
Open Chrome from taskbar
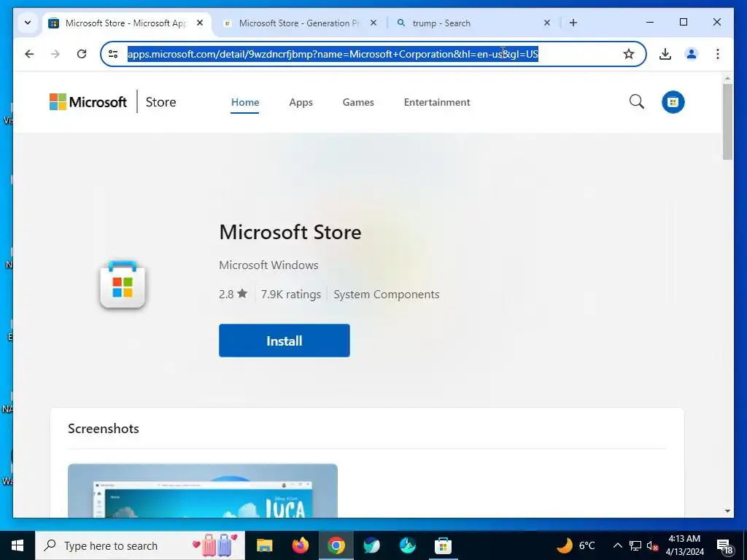(x=336, y=545)
